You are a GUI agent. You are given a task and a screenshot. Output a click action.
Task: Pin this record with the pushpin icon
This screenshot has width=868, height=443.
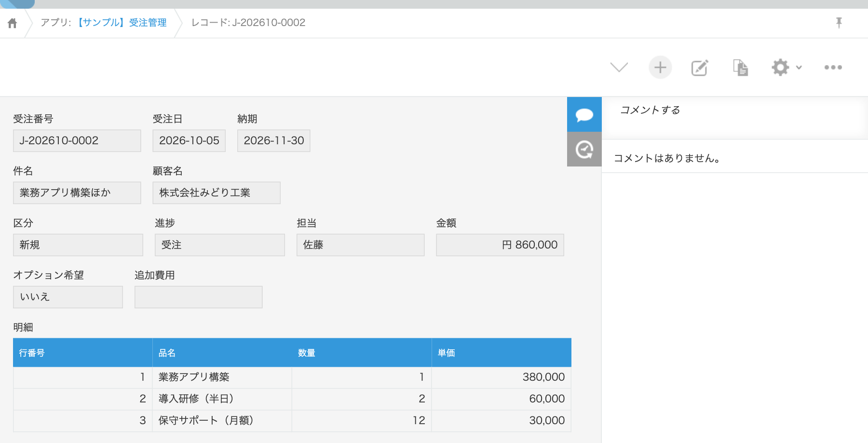[839, 23]
